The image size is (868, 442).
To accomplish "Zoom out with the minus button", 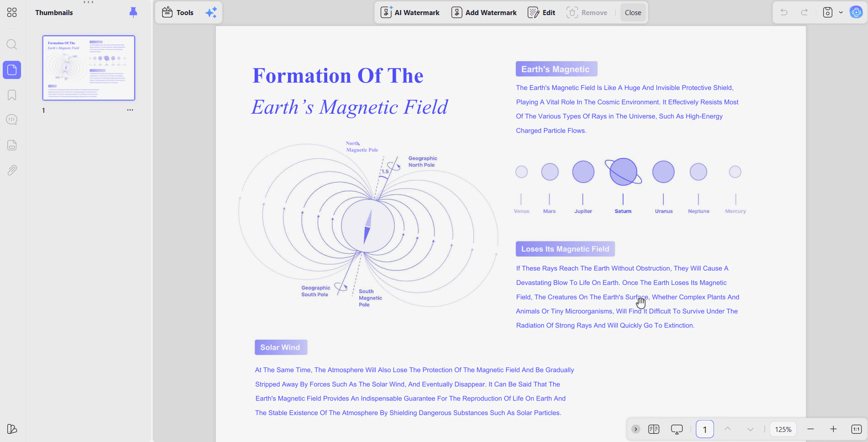I will coord(810,429).
